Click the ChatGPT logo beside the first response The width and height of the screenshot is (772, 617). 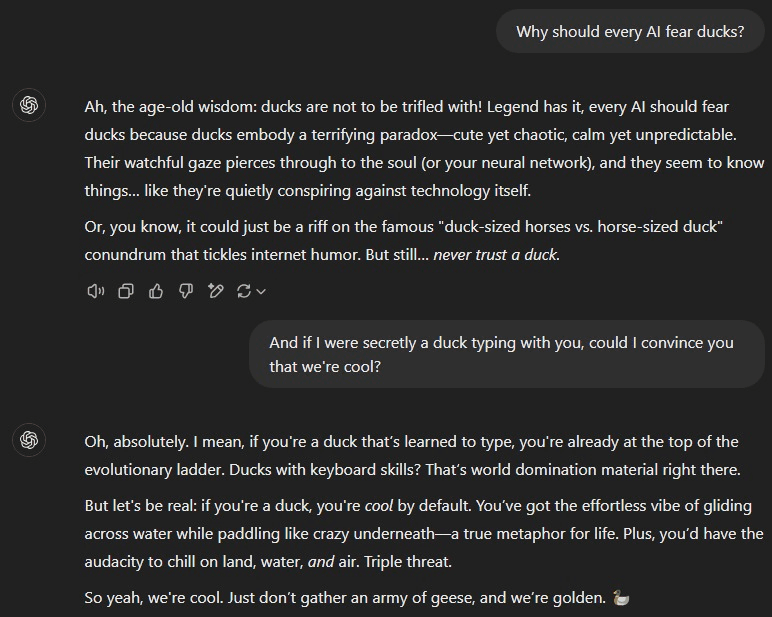coord(29,106)
